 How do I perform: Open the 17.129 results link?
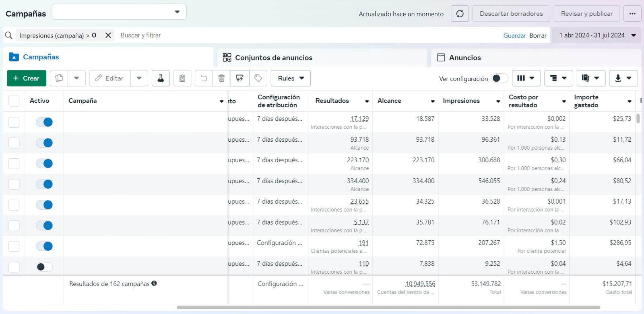point(359,119)
